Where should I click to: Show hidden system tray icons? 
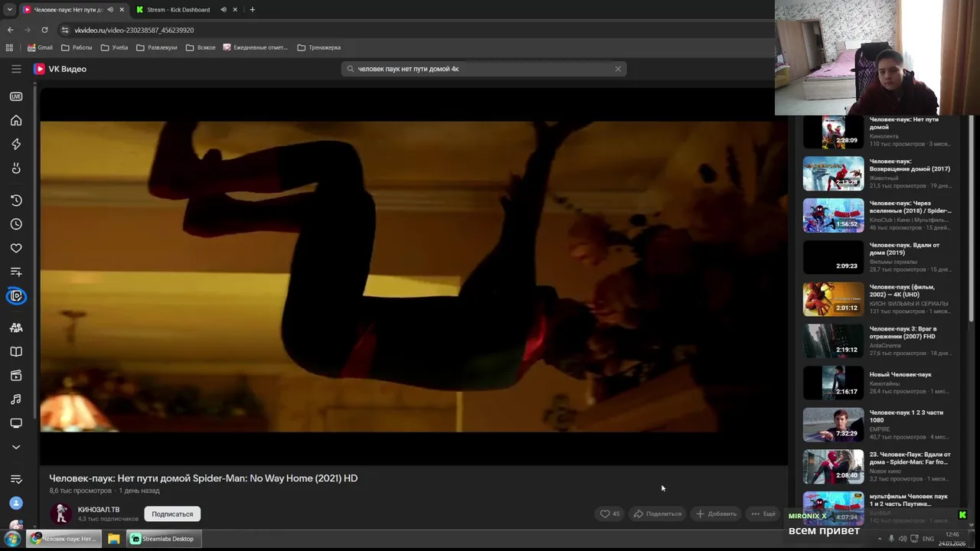[880, 539]
